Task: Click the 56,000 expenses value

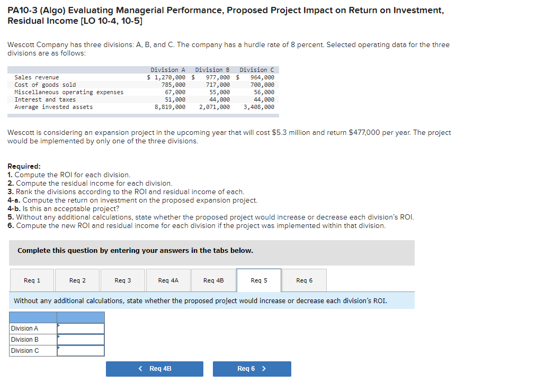Action: click(x=264, y=92)
